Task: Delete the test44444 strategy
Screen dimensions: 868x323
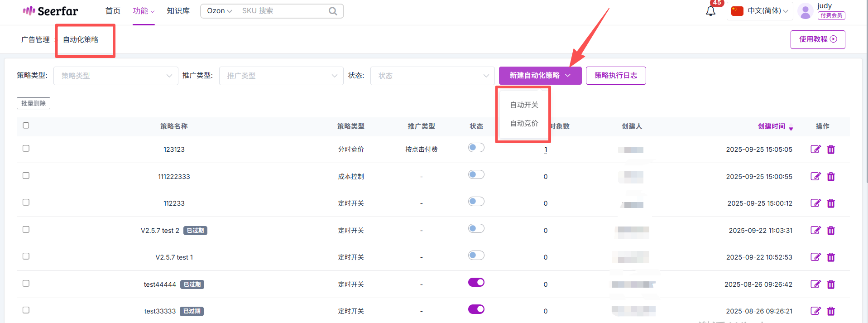Action: 831,284
